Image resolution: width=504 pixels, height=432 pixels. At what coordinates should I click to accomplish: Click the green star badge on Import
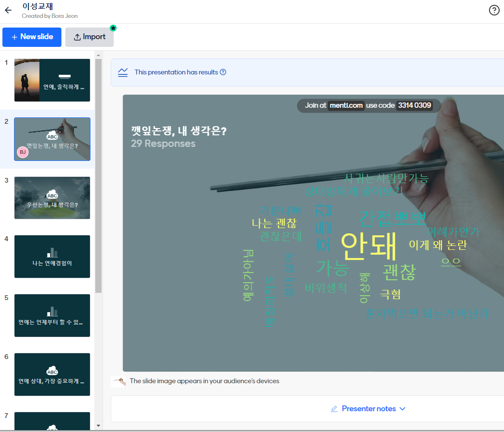pyautogui.click(x=113, y=28)
